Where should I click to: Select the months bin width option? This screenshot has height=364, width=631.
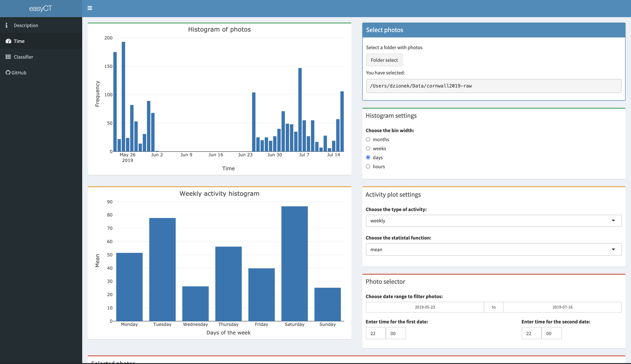point(368,139)
